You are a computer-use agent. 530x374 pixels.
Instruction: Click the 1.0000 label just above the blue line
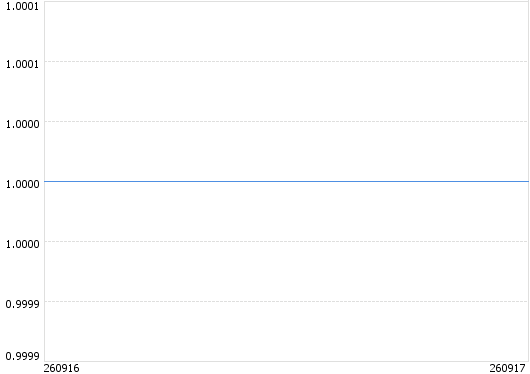click(x=22, y=124)
